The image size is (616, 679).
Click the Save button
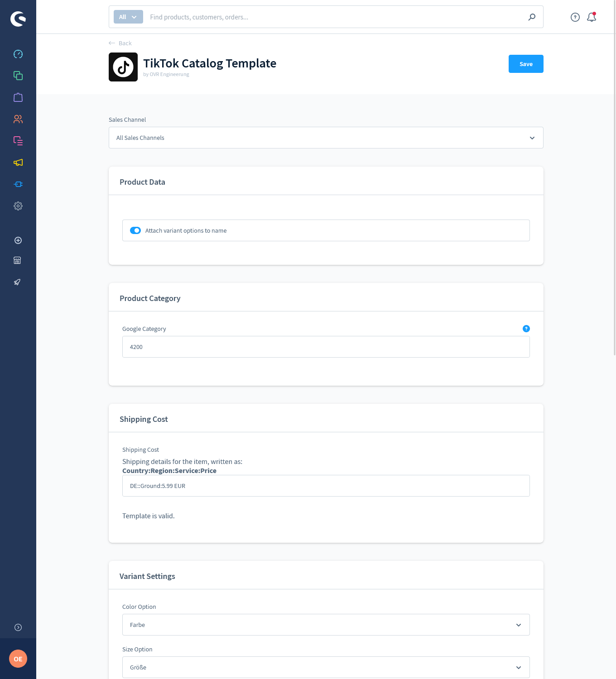coord(526,64)
